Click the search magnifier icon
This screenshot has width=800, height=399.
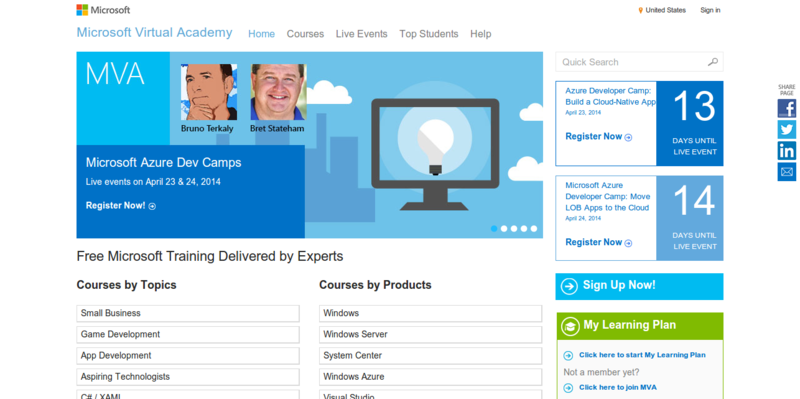coord(712,62)
